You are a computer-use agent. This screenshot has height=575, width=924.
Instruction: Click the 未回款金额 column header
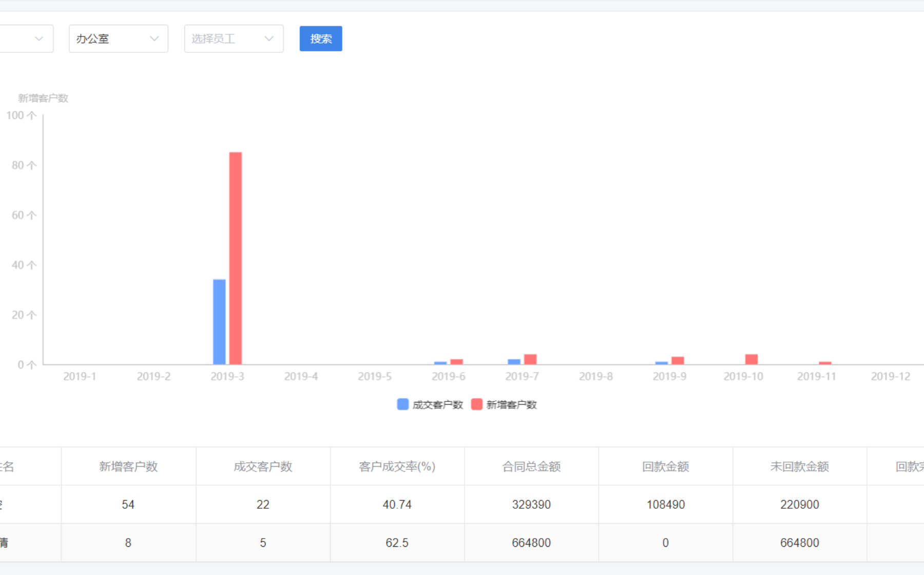coord(800,466)
